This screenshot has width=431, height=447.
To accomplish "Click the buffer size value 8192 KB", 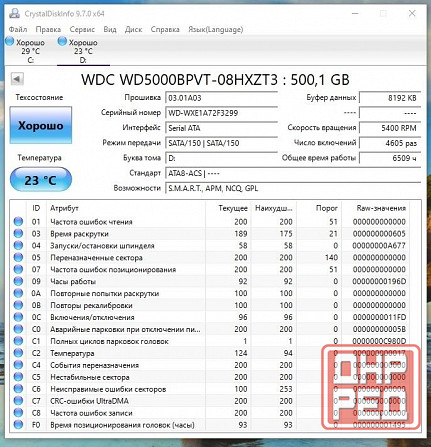I will [x=390, y=98].
